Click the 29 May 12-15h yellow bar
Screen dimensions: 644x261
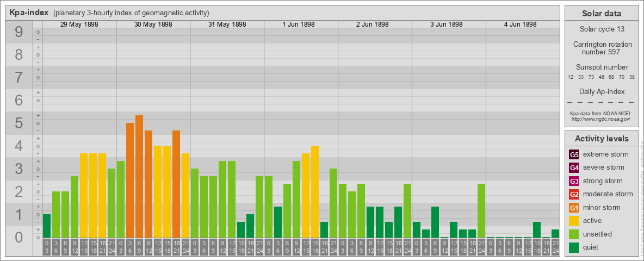pyautogui.click(x=84, y=195)
